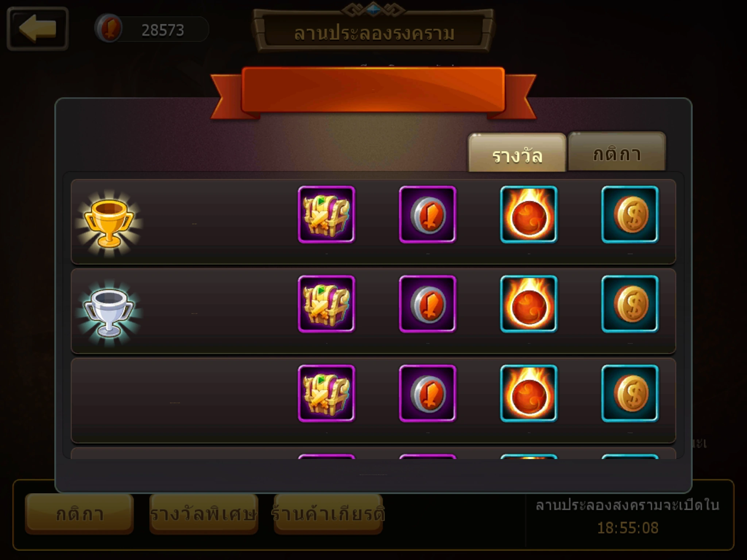Select treasure chest reward in silver trophy row
747x560 pixels.
(326, 304)
